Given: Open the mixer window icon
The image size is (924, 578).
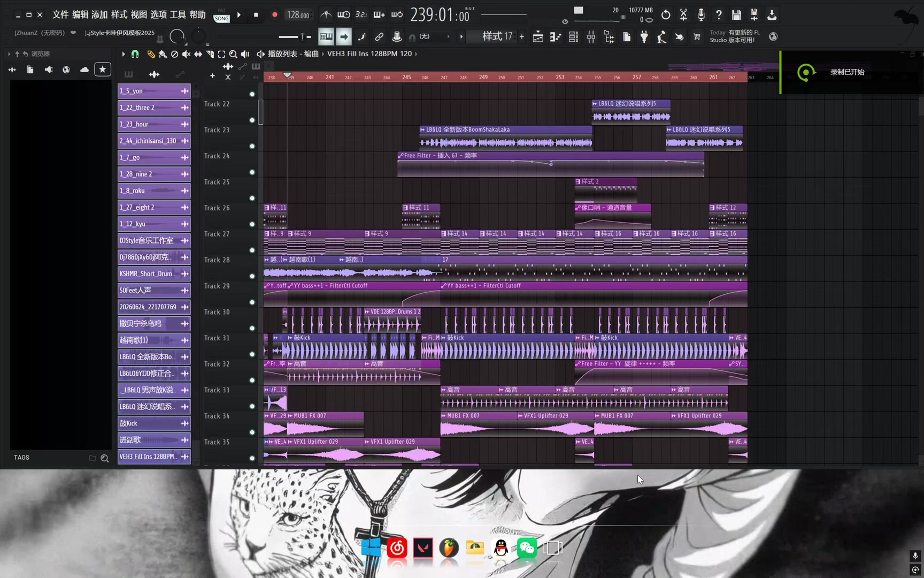Looking at the screenshot, I should 591,37.
